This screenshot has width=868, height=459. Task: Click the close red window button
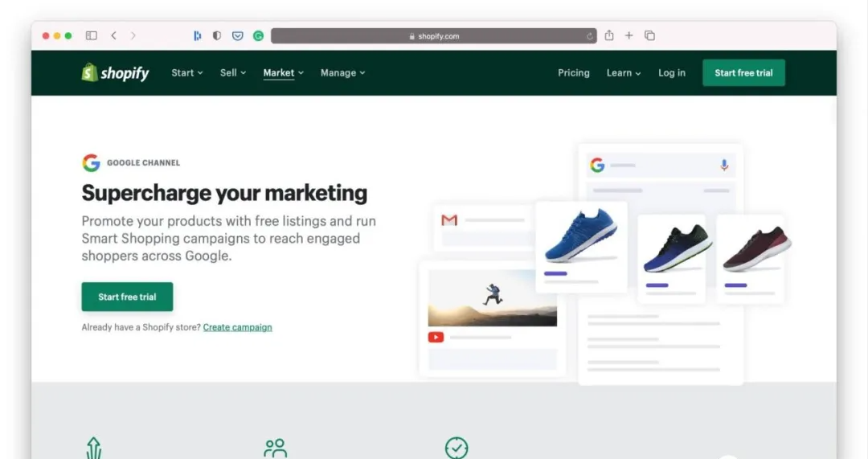pyautogui.click(x=46, y=35)
